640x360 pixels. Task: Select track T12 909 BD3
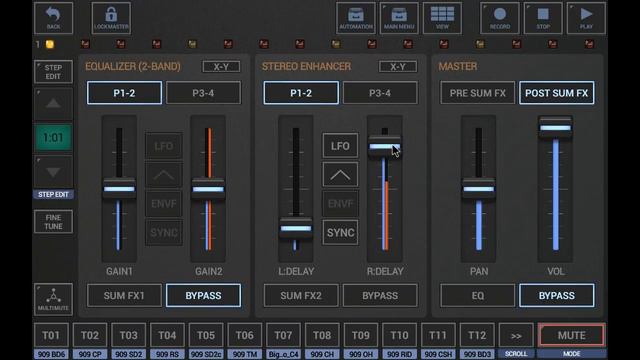tap(477, 336)
